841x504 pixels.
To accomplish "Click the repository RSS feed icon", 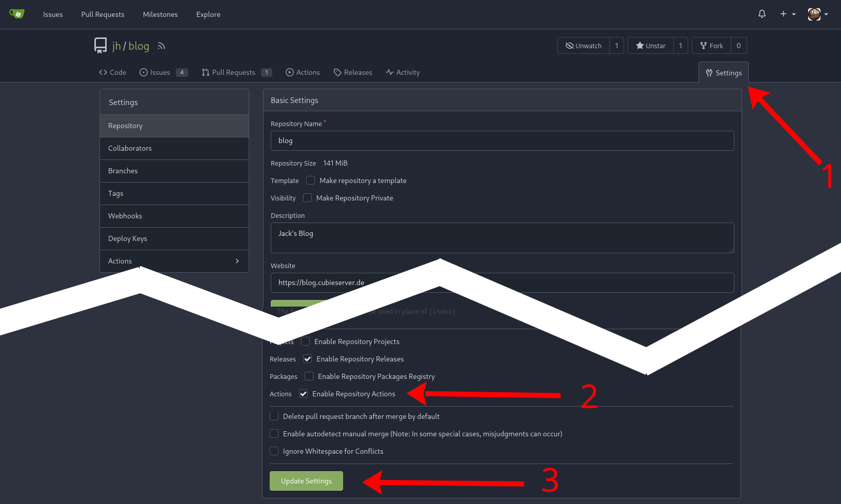I will coord(162,46).
